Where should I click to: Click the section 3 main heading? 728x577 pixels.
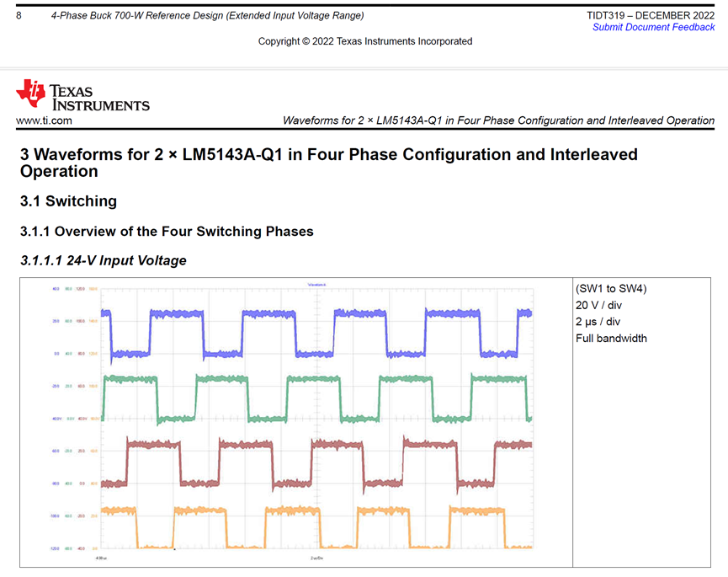pos(329,163)
